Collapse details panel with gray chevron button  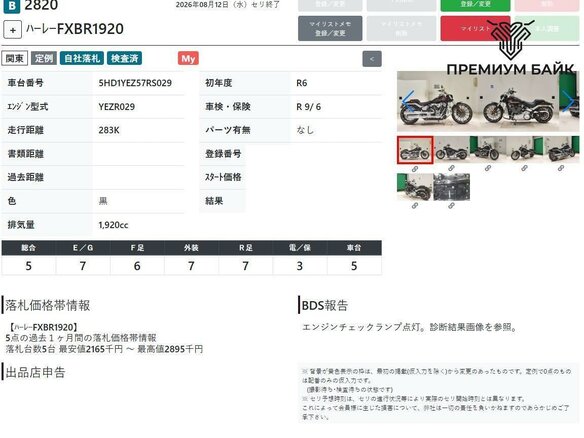[372, 59]
